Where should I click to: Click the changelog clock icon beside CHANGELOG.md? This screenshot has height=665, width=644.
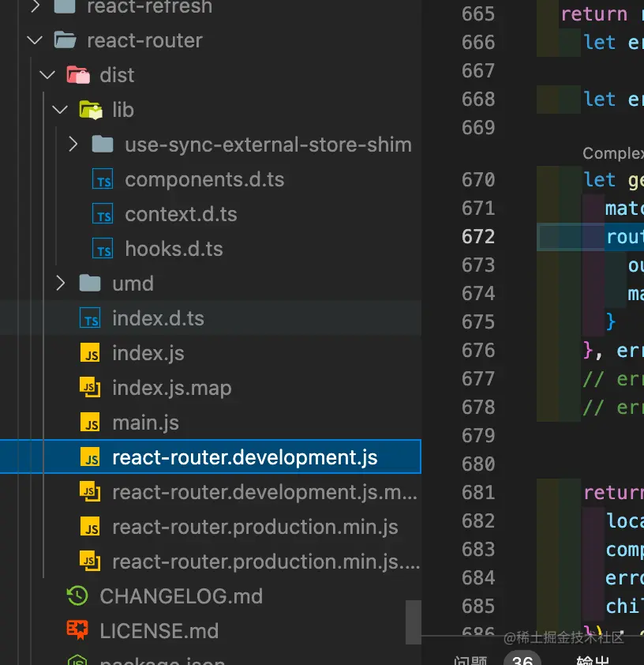77,595
